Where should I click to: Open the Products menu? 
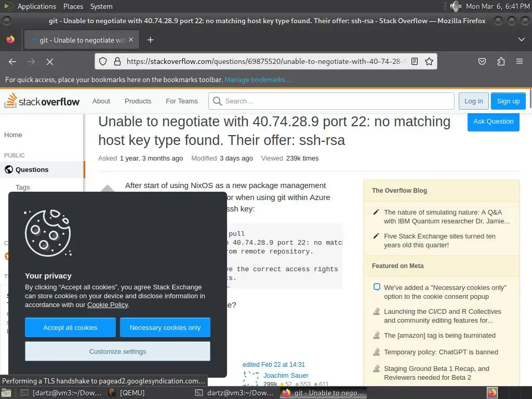click(138, 101)
